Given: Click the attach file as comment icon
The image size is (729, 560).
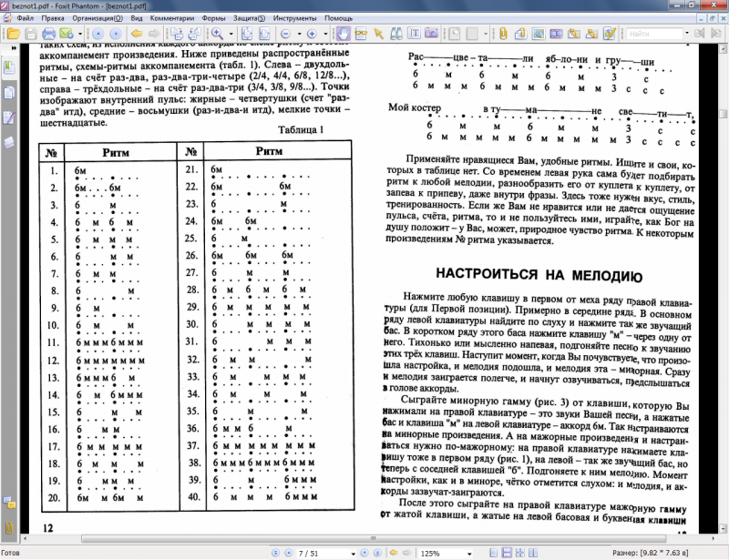Looking at the screenshot, I should point(520,34).
